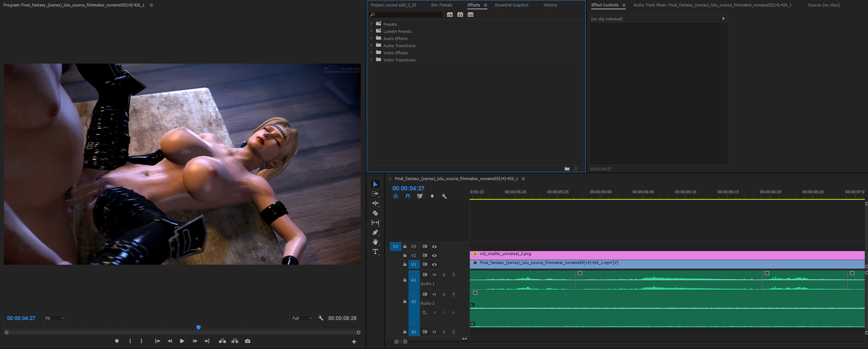Screen dimensions: 868x349
Task: Open Timeline Display Settings wrench
Action: (444, 196)
